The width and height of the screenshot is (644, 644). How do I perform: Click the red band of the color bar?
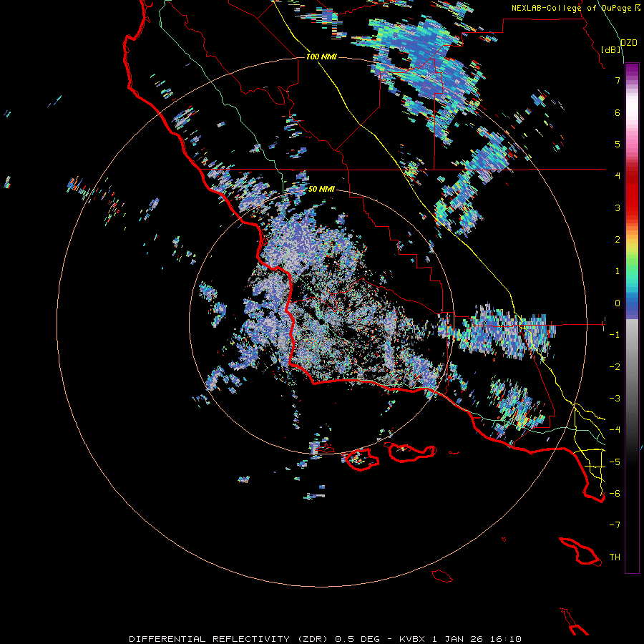[x=632, y=193]
